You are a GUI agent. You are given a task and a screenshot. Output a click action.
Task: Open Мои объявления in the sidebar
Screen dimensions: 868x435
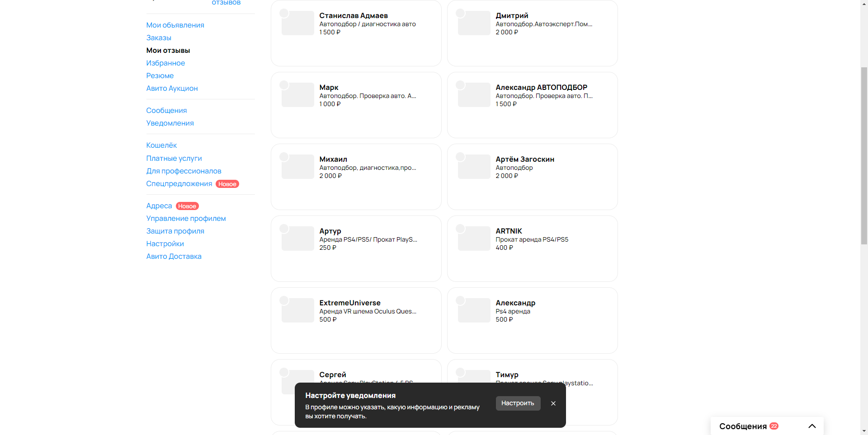(175, 25)
